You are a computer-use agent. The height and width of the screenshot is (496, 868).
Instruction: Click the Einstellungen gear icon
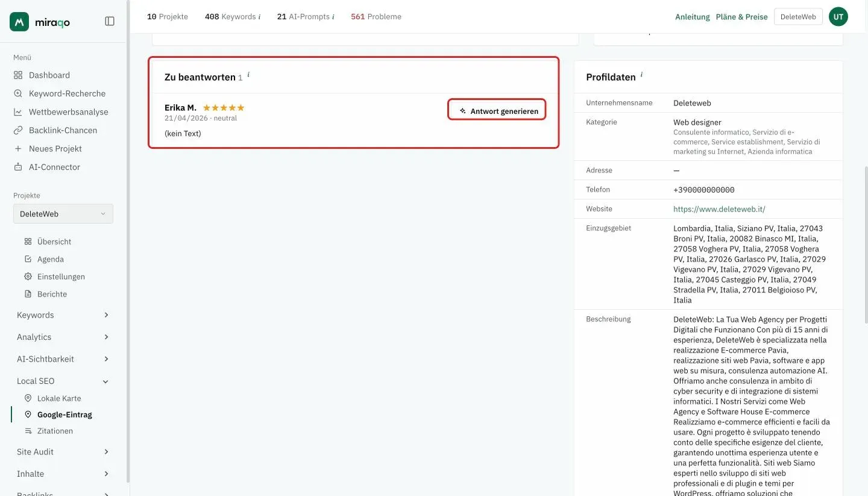28,277
